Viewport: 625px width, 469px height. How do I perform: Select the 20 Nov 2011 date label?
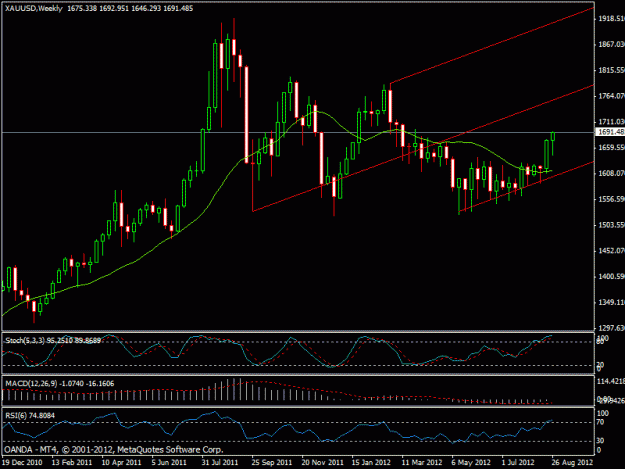pyautogui.click(x=322, y=462)
